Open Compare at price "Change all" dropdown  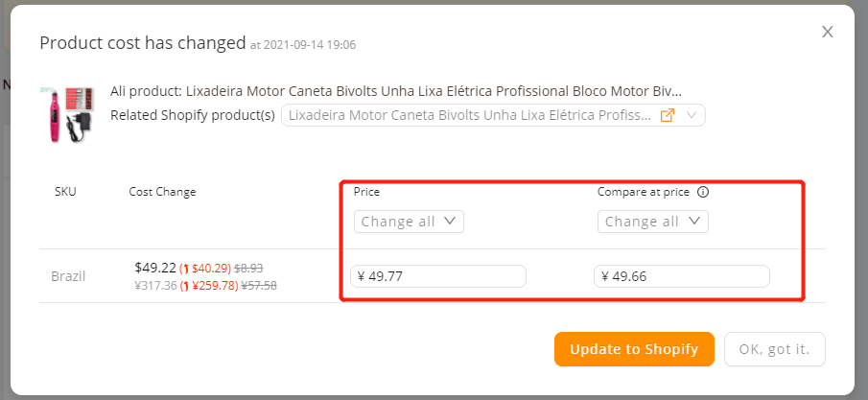coord(652,222)
